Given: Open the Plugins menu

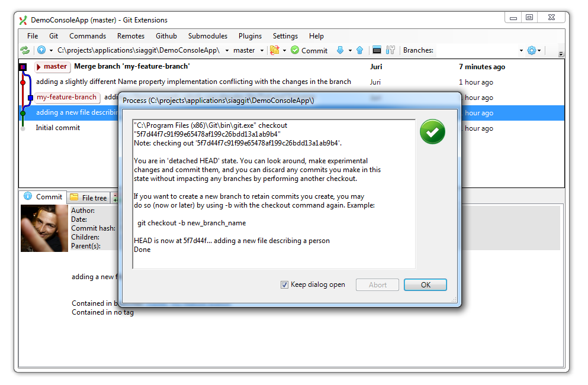Looking at the screenshot, I should coord(250,36).
